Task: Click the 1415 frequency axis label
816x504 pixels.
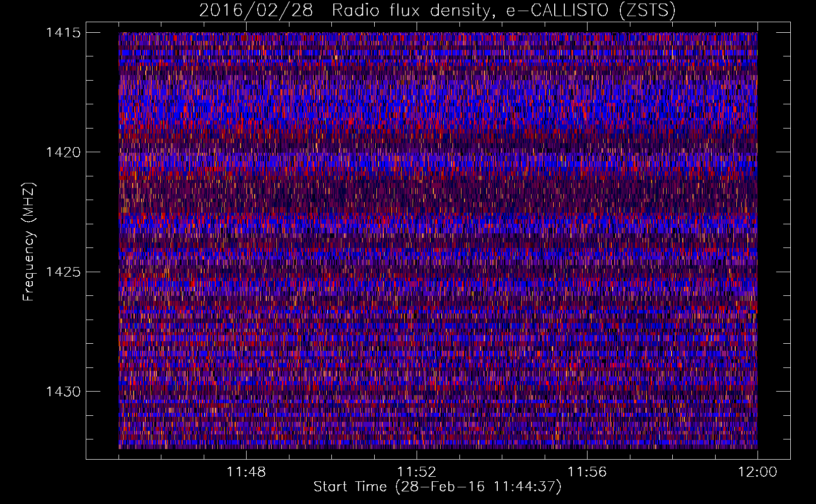Action: coord(63,33)
